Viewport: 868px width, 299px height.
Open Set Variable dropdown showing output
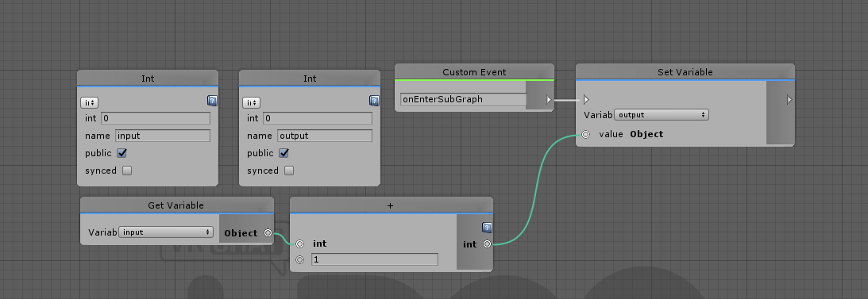[x=662, y=115]
